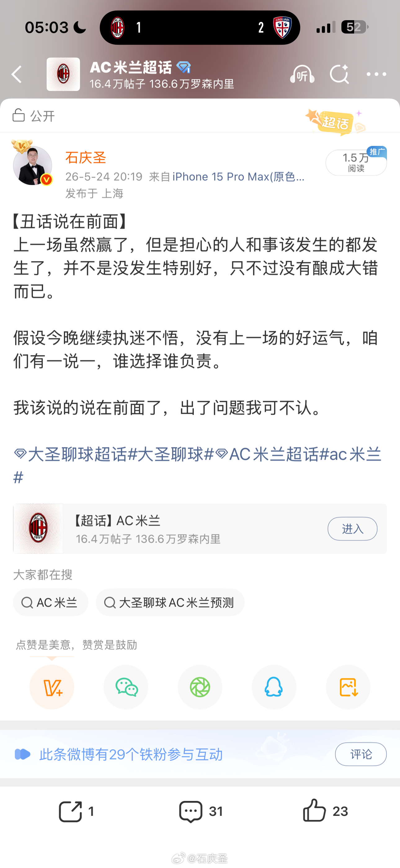The image size is (400, 868).
Task: Tap the 评论 button
Action: pos(361,754)
